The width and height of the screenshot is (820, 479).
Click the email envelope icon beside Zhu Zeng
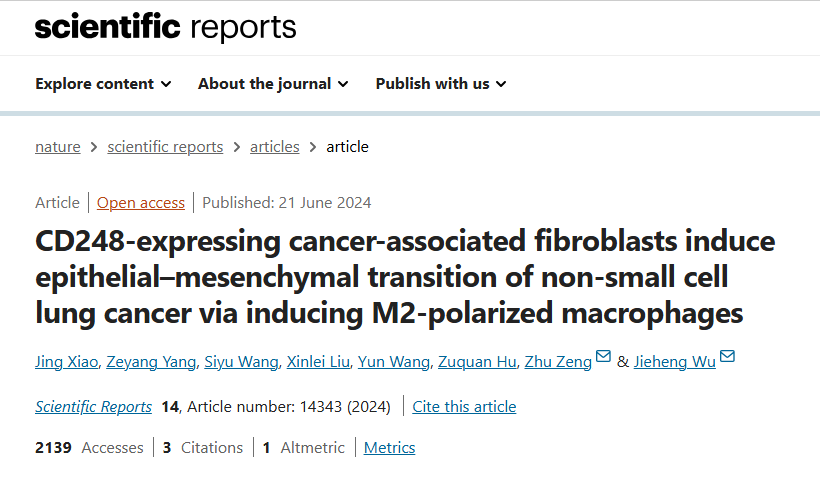coord(603,356)
